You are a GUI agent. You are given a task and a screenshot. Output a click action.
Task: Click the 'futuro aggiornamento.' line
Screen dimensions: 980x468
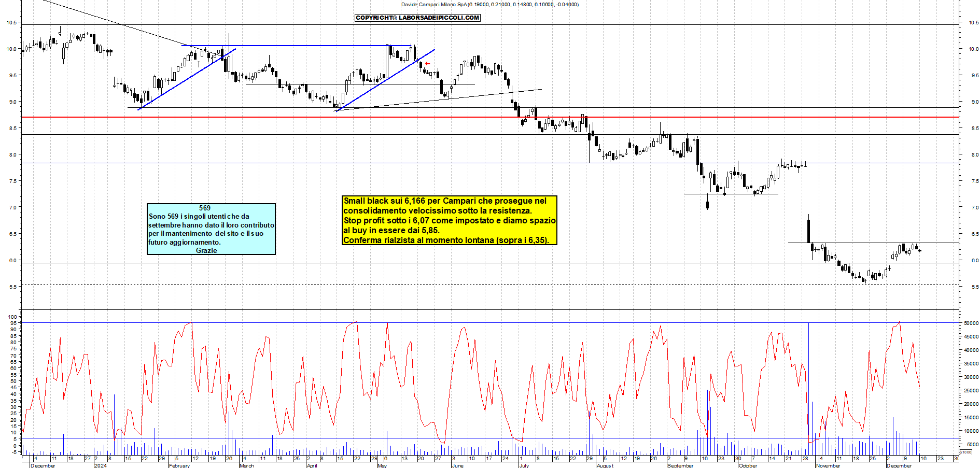tap(185, 242)
